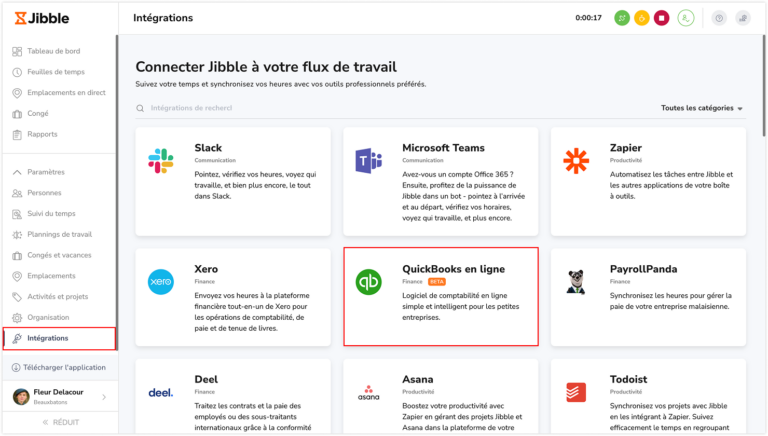Go to Feuilles de temps
The width and height of the screenshot is (768, 436).
57,72
